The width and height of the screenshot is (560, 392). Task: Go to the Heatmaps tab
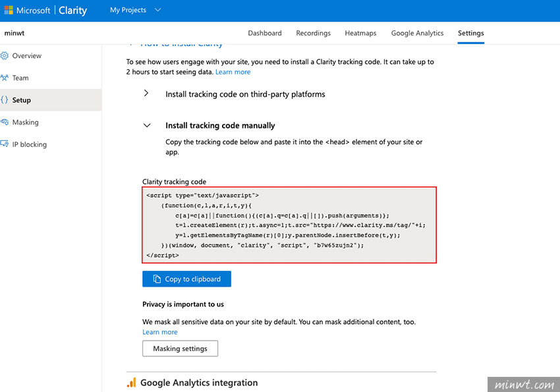(x=360, y=33)
